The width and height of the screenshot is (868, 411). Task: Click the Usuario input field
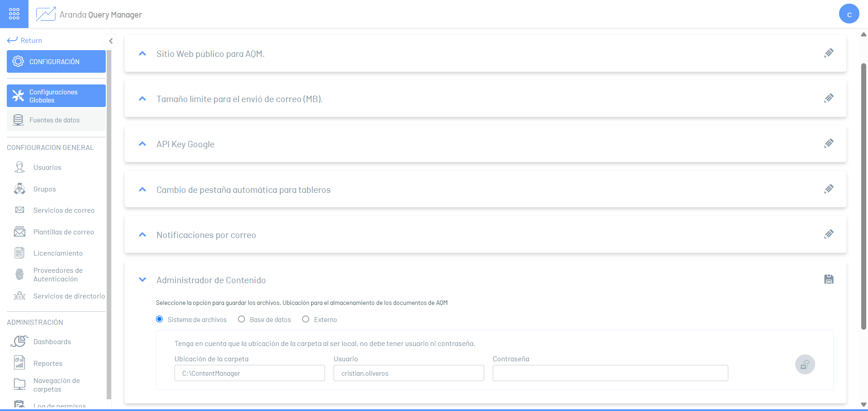click(409, 373)
